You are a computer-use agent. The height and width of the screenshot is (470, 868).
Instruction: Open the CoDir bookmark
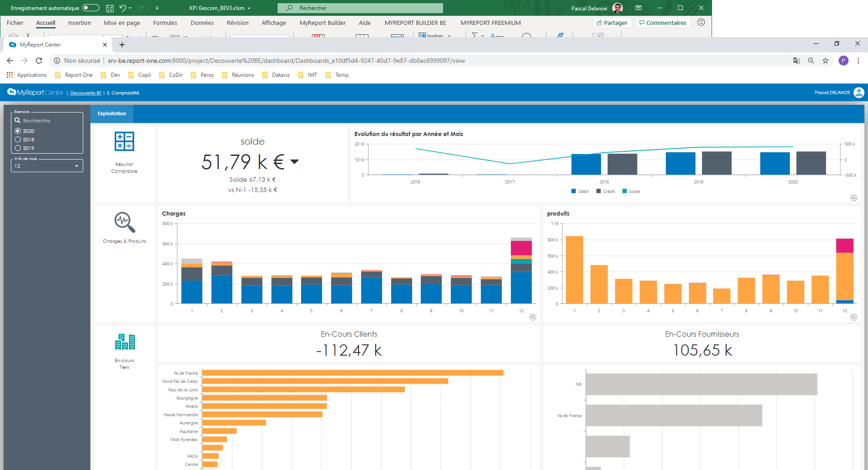171,75
